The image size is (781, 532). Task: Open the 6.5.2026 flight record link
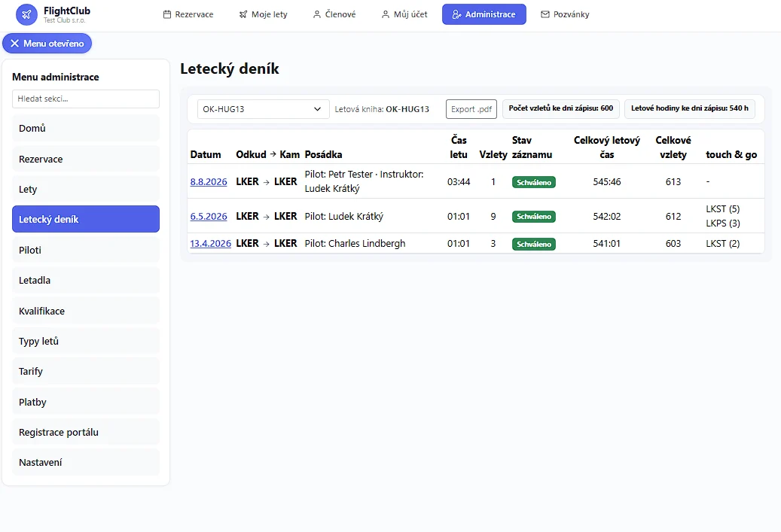[209, 217]
